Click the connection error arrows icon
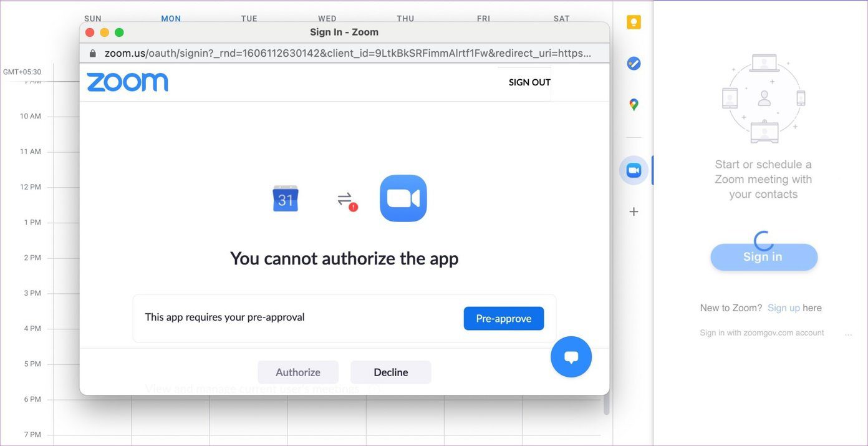 point(347,201)
